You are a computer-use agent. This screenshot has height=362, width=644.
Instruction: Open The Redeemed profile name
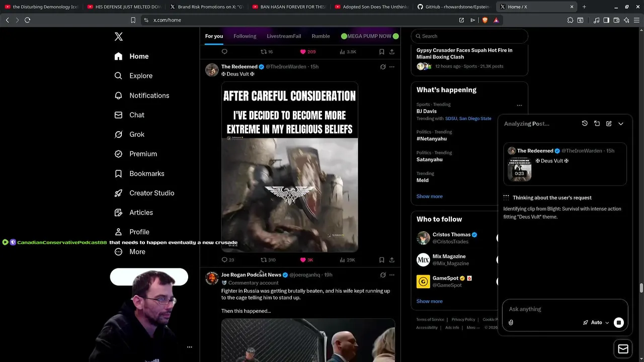coord(239,67)
